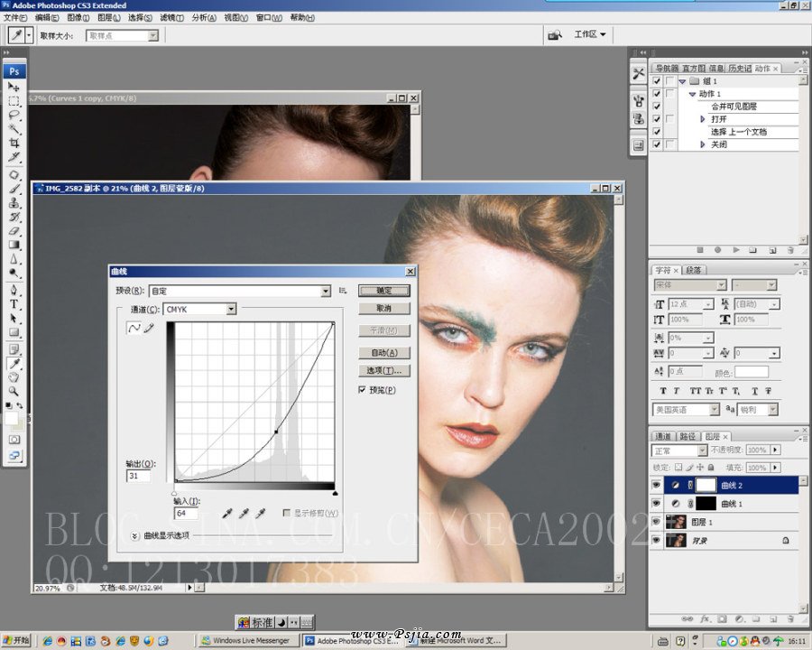812x650 pixels.
Task: Open the Channel (通道) CMYK dropdown
Action: point(231,309)
